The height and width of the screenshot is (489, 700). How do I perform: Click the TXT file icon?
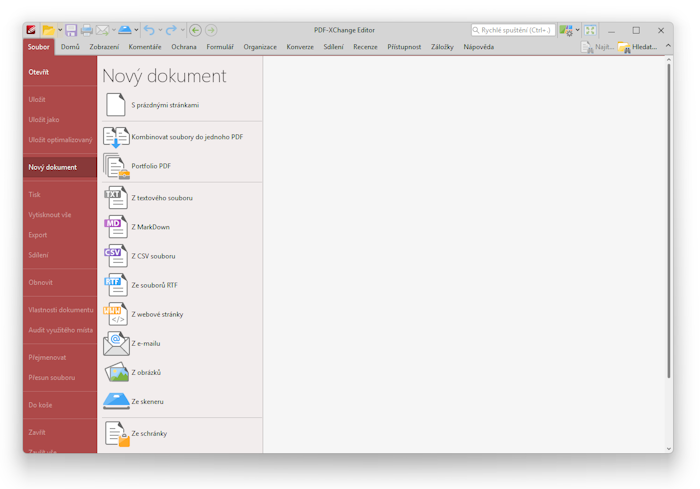coord(116,198)
